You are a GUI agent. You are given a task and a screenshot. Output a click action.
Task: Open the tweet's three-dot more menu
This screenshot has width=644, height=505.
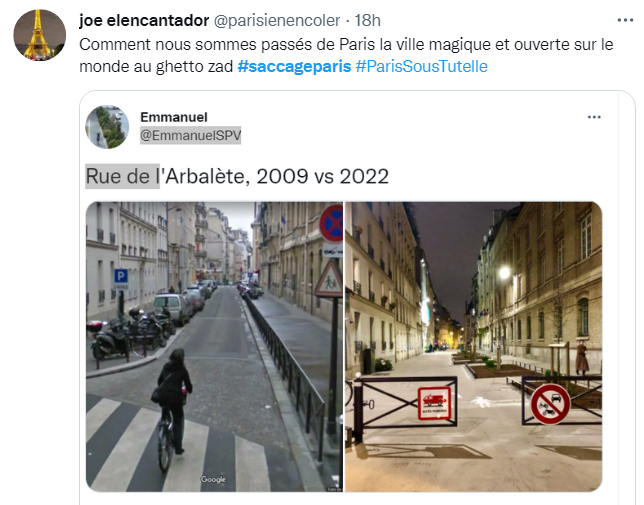point(625,20)
